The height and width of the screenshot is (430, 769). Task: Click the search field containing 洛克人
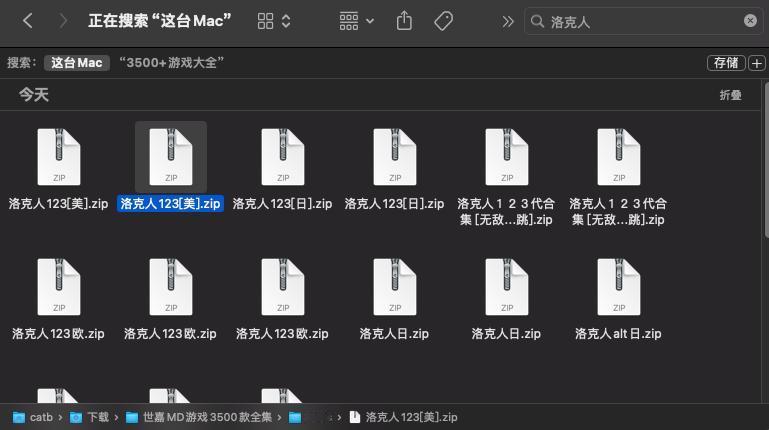pyautogui.click(x=643, y=21)
